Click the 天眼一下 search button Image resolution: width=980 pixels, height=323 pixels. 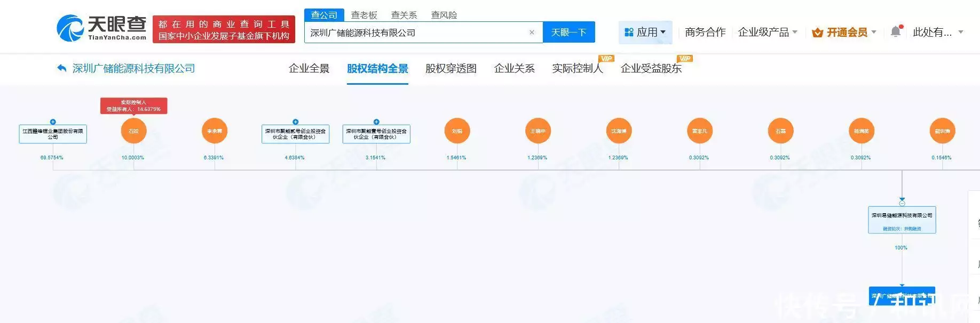569,33
